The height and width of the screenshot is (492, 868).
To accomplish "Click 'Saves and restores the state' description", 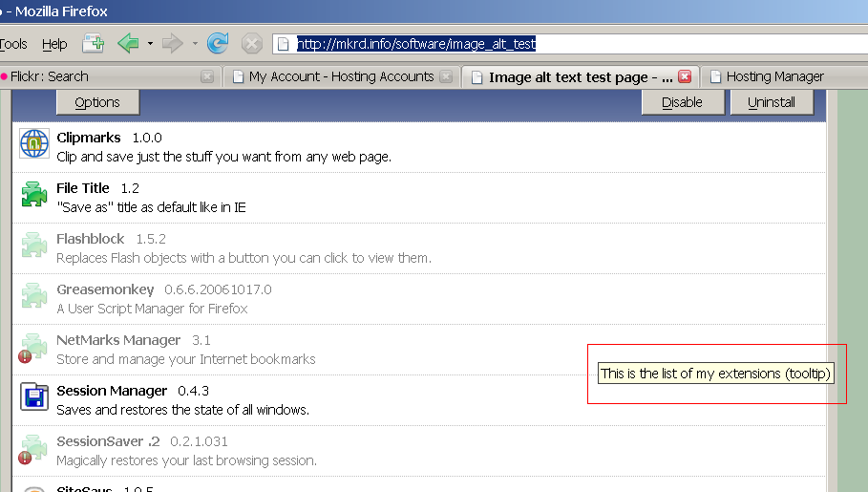I will point(182,410).
